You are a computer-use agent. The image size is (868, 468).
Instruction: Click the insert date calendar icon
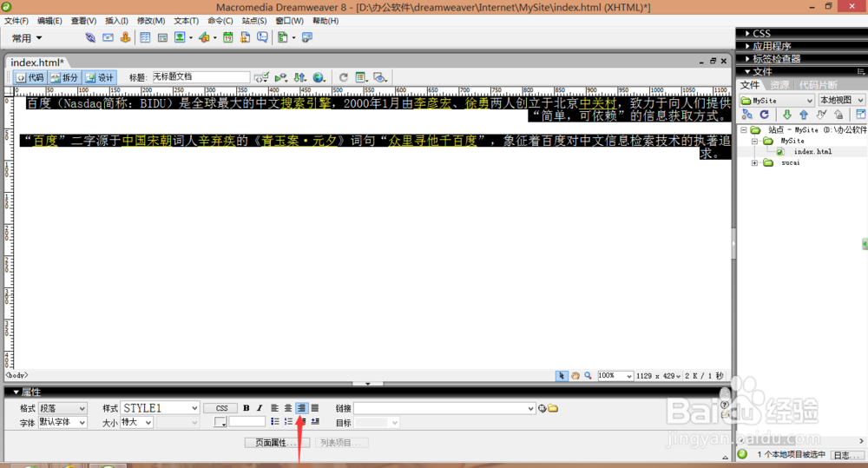coord(228,37)
